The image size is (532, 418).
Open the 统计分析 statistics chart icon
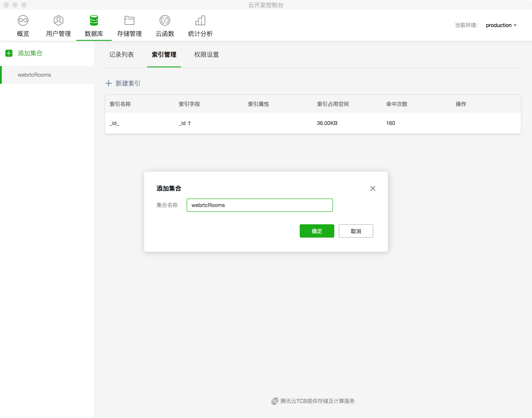tap(200, 21)
